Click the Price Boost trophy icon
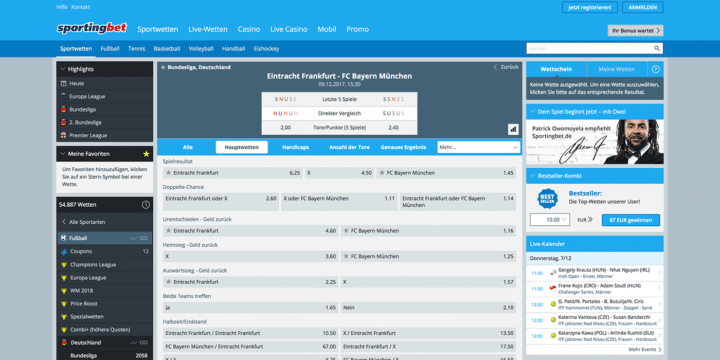This screenshot has width=720, height=360. [64, 304]
